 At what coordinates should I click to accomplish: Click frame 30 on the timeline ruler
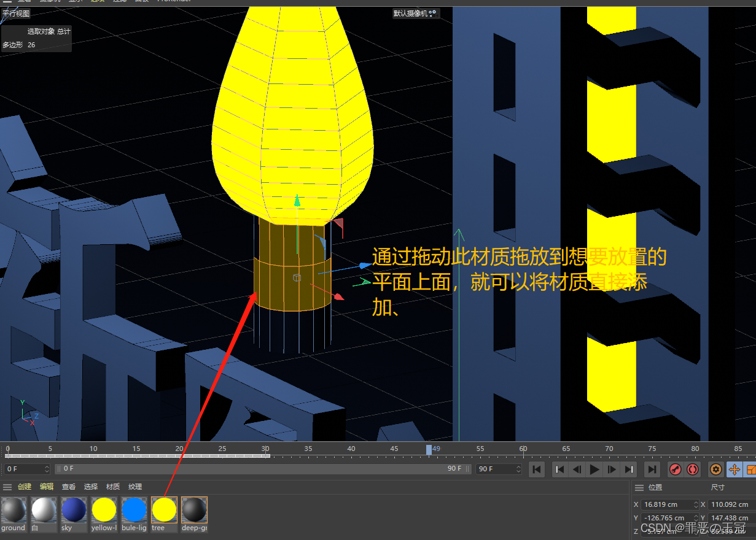(265, 449)
